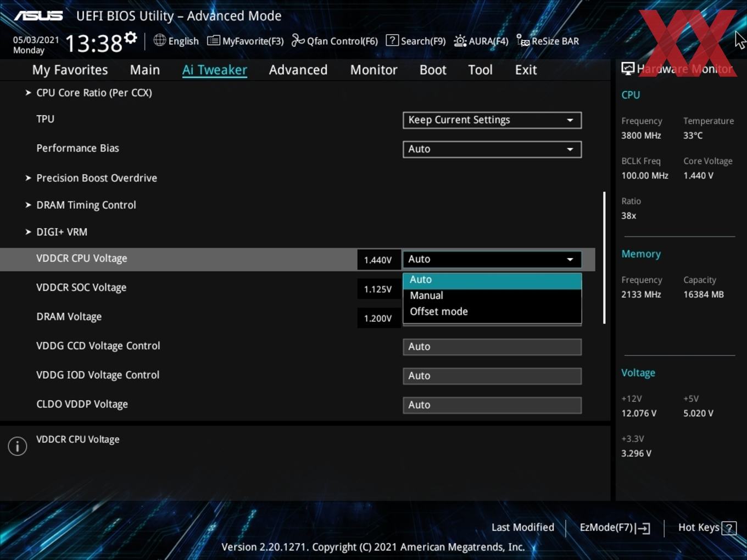Click the 05/03/2021 date
The width and height of the screenshot is (747, 560).
click(x=36, y=40)
